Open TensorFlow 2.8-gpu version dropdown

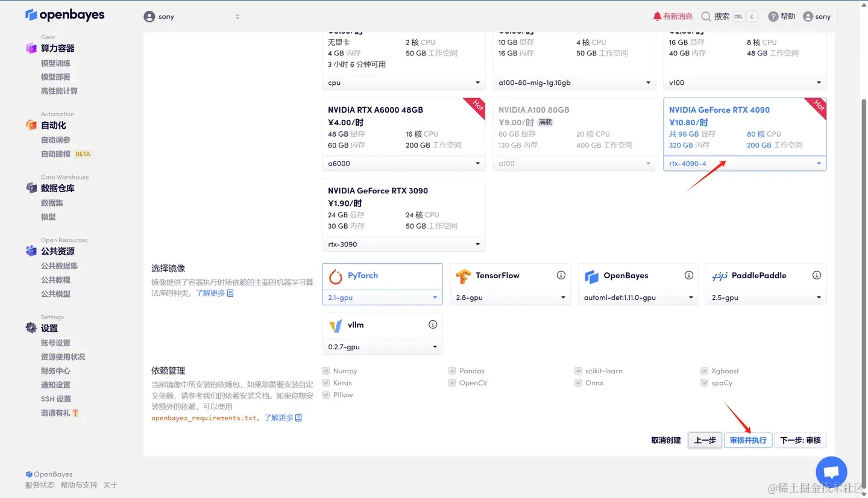510,297
